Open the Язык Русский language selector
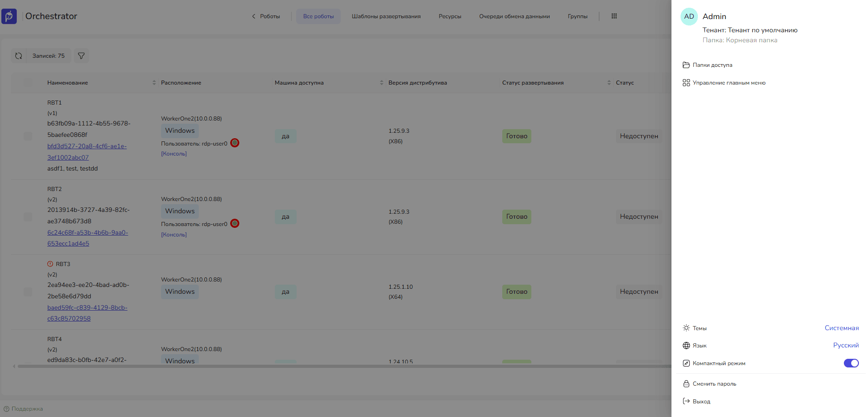This screenshot has height=417, width=868. (x=845, y=345)
